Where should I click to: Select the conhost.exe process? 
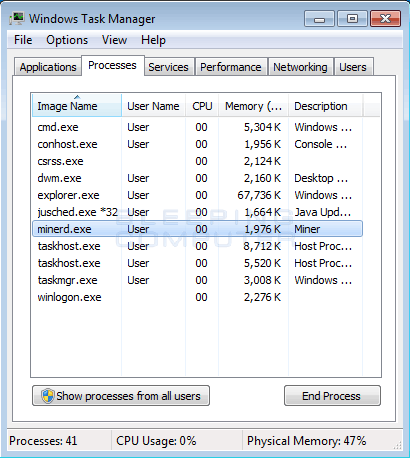click(x=197, y=144)
